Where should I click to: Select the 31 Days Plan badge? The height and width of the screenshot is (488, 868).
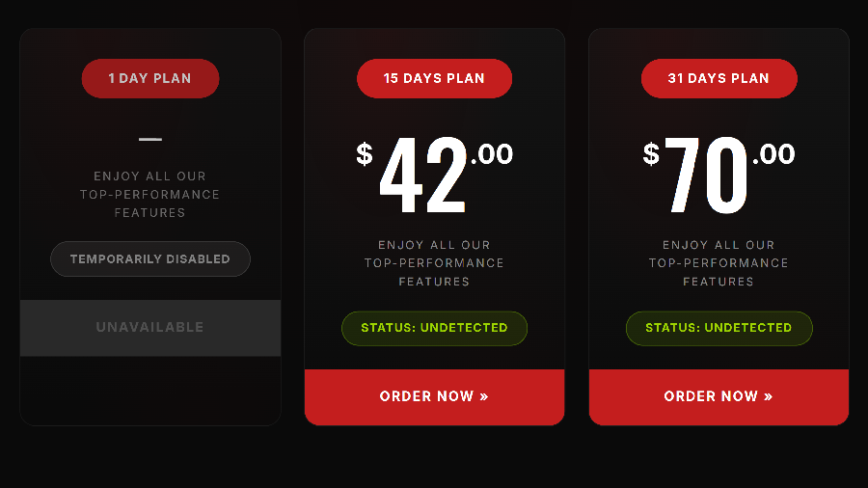click(x=719, y=78)
